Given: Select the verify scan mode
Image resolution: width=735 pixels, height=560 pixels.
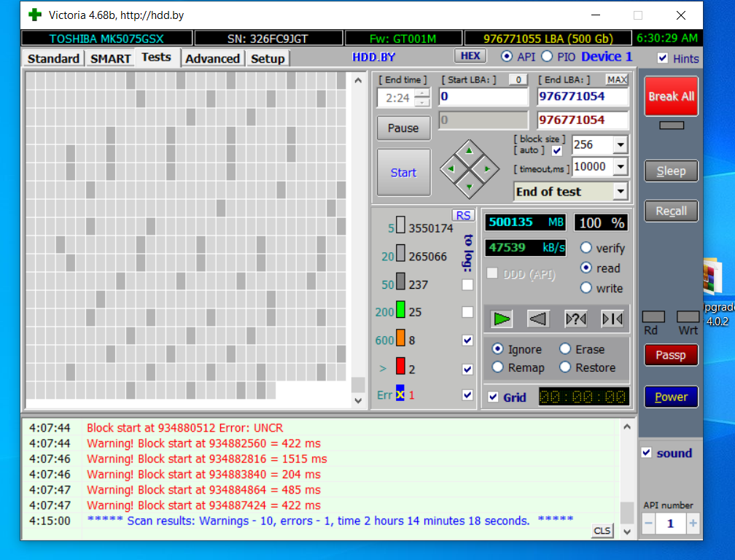Looking at the screenshot, I should 586,247.
